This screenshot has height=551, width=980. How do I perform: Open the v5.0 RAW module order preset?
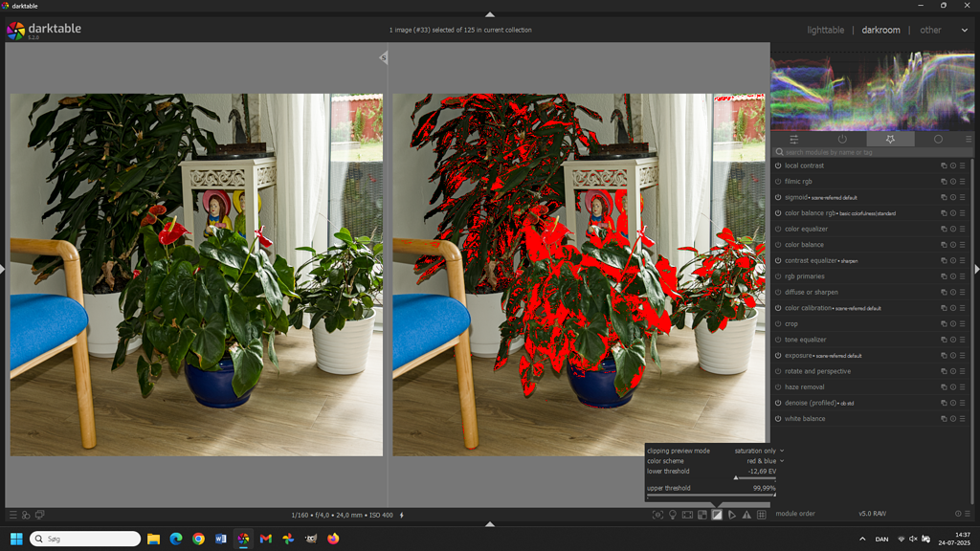coord(872,514)
